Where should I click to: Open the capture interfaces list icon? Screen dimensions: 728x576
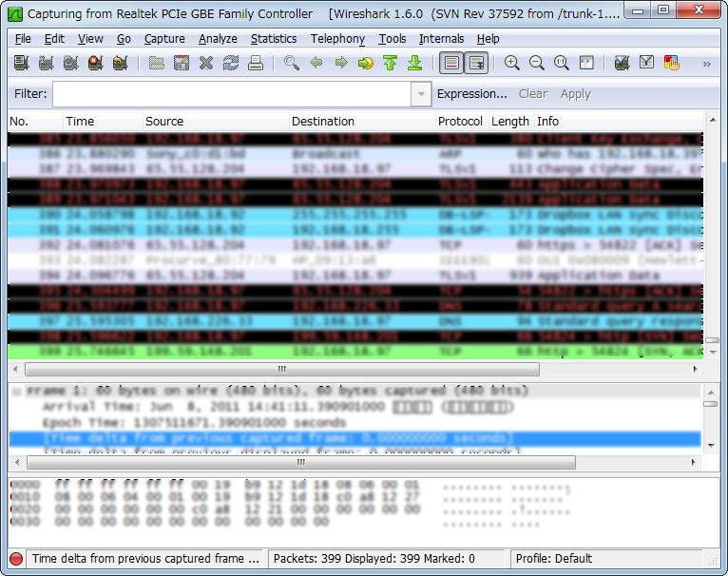click(x=21, y=63)
